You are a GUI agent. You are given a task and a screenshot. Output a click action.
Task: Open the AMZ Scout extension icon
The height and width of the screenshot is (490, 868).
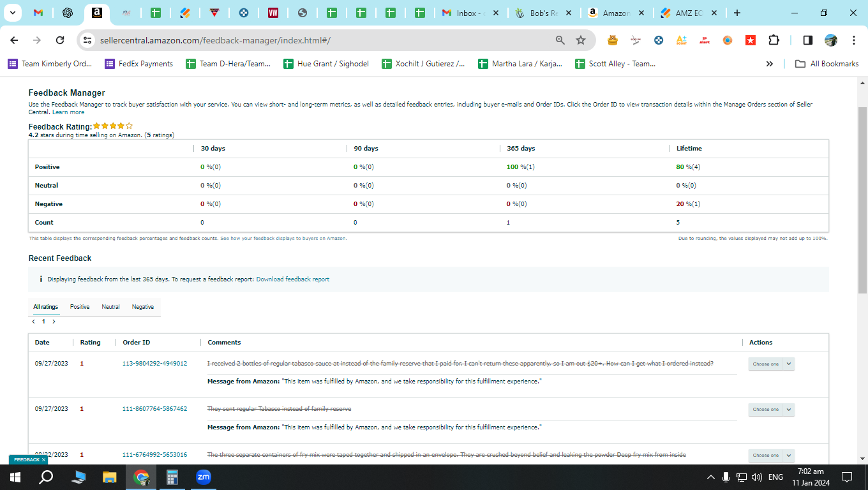click(x=682, y=40)
